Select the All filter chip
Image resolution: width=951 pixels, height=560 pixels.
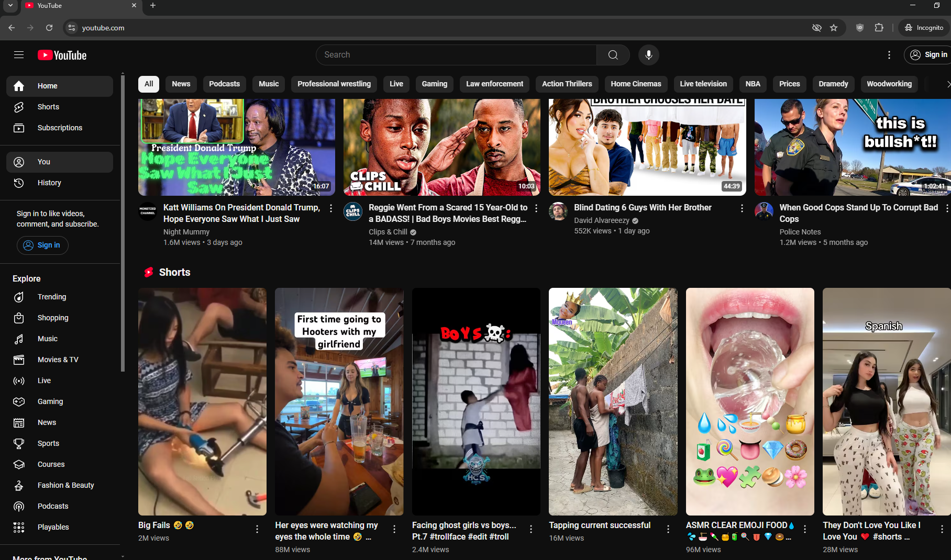[149, 84]
